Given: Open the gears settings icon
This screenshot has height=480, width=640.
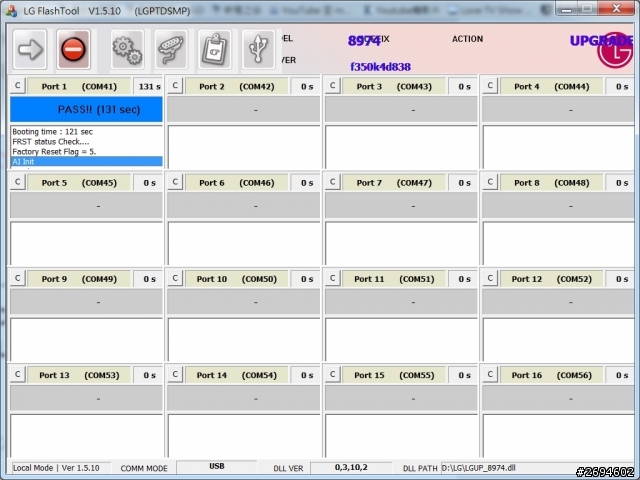Looking at the screenshot, I should (x=127, y=49).
